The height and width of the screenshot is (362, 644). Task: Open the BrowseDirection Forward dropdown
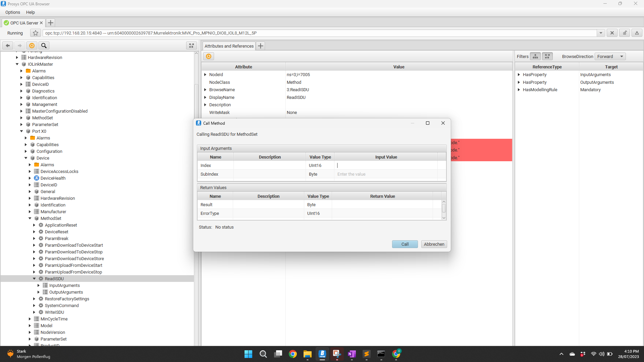point(610,56)
